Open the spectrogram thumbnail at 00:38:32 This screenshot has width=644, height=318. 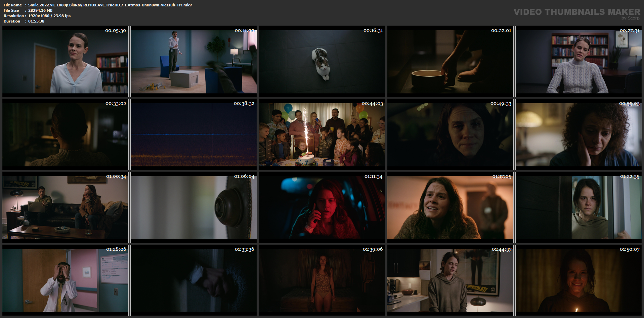194,134
